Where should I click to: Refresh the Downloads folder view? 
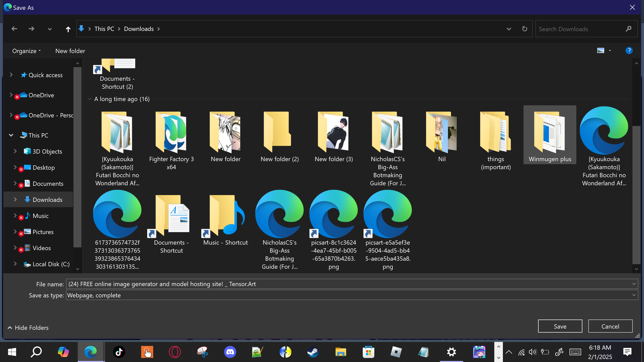tap(525, 29)
